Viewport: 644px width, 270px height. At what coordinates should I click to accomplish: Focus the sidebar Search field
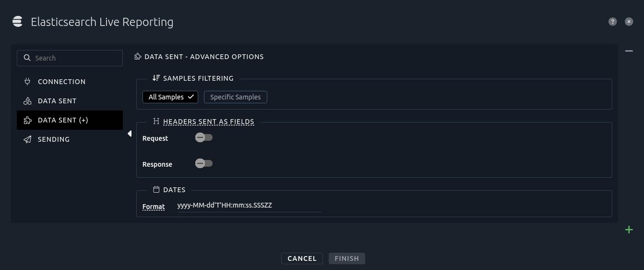point(70,58)
